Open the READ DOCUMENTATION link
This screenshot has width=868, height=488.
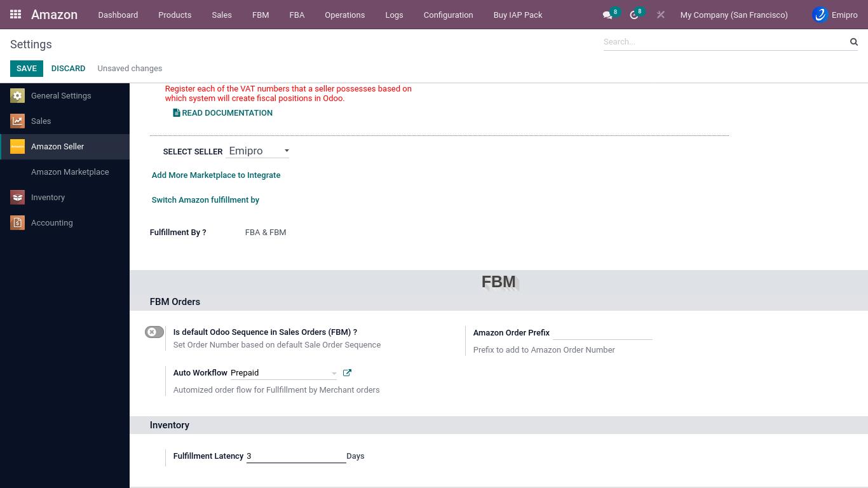click(x=222, y=113)
